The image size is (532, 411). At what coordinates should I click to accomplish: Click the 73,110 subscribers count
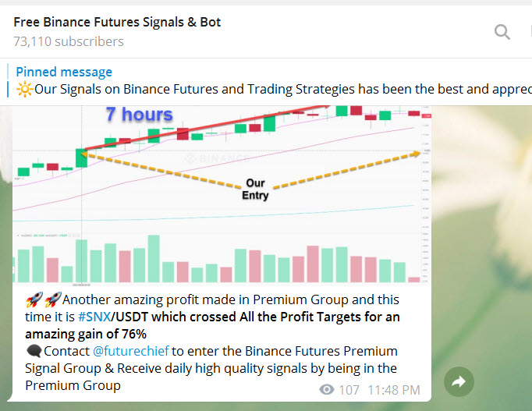coord(69,41)
